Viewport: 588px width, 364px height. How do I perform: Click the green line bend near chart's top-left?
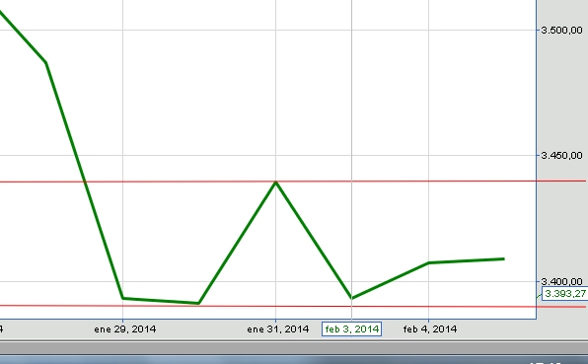click(x=46, y=62)
